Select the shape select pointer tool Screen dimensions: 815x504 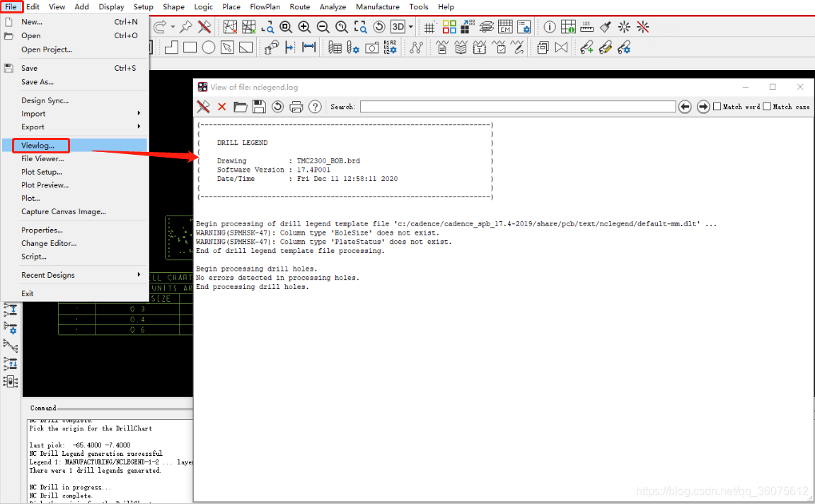pos(227,48)
